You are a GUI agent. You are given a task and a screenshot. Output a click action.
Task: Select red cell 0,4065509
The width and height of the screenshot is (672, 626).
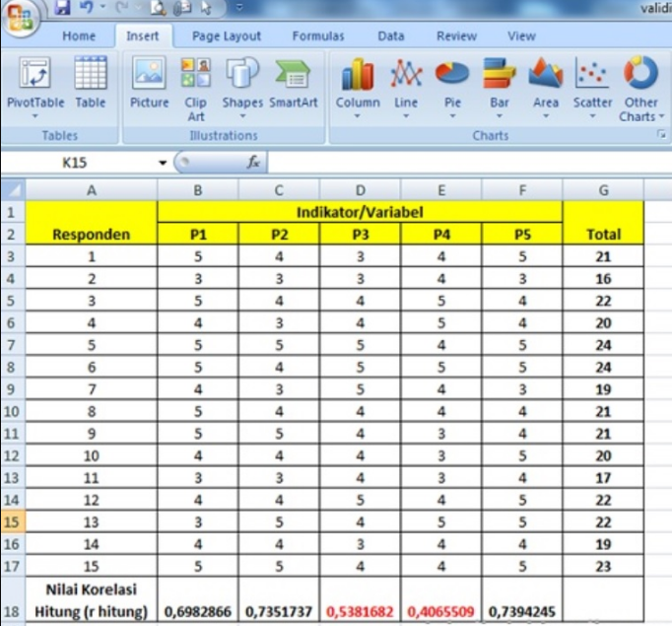[441, 599]
